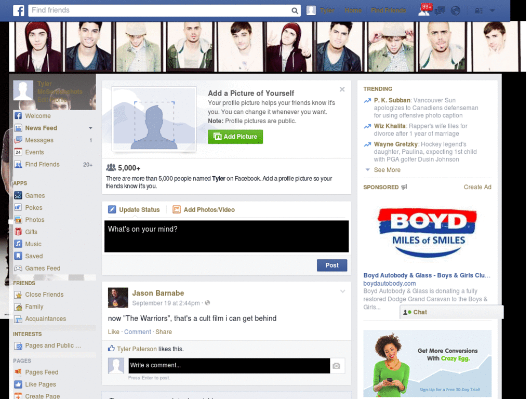Attach a photo with comment camera icon
The width and height of the screenshot is (532, 399).
tap(337, 366)
